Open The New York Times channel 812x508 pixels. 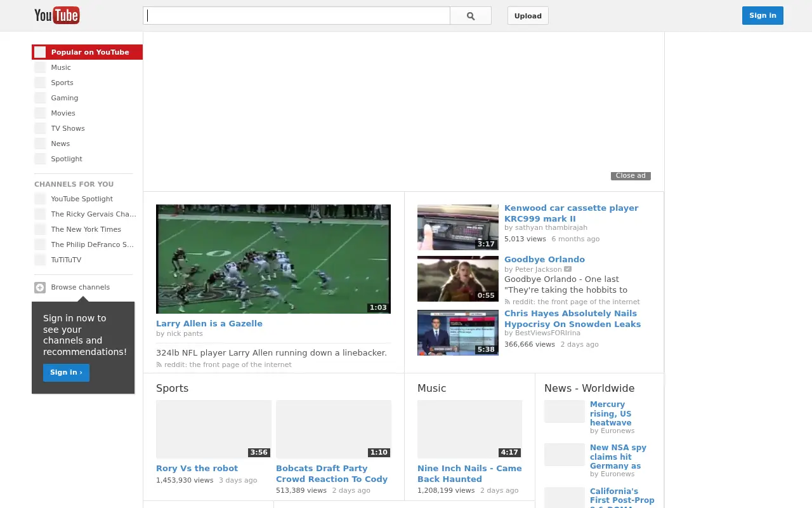click(x=87, y=229)
